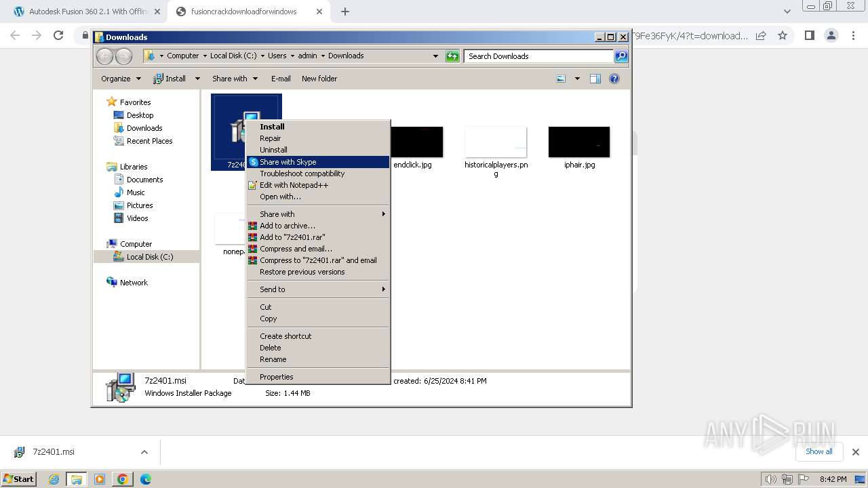Image resolution: width=868 pixels, height=488 pixels.
Task: Click the refresh icon next to address bar
Action: (452, 56)
